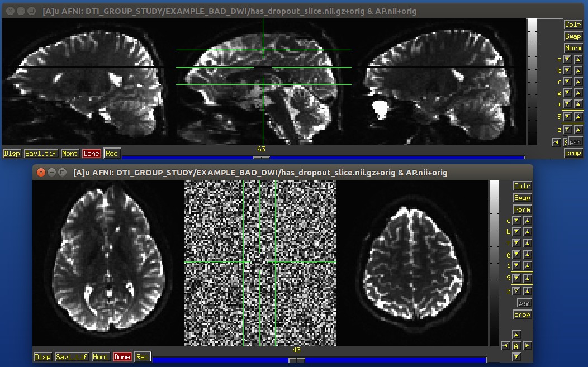
Task: Open Mont montage settings in axial window
Action: 101,357
